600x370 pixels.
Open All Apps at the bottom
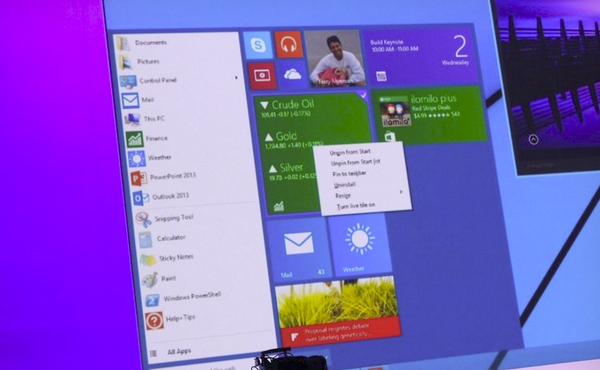click(179, 352)
